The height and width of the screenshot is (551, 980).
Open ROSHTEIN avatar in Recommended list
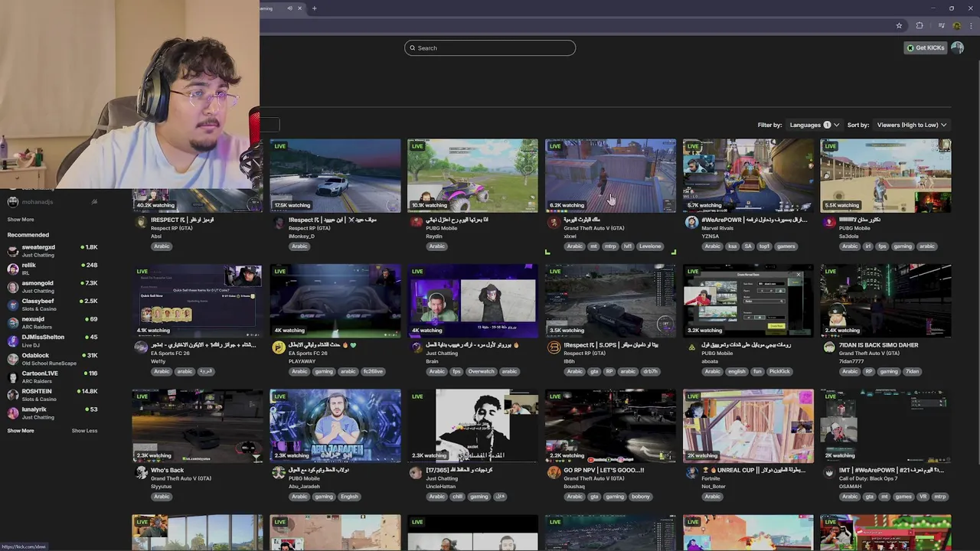point(12,395)
